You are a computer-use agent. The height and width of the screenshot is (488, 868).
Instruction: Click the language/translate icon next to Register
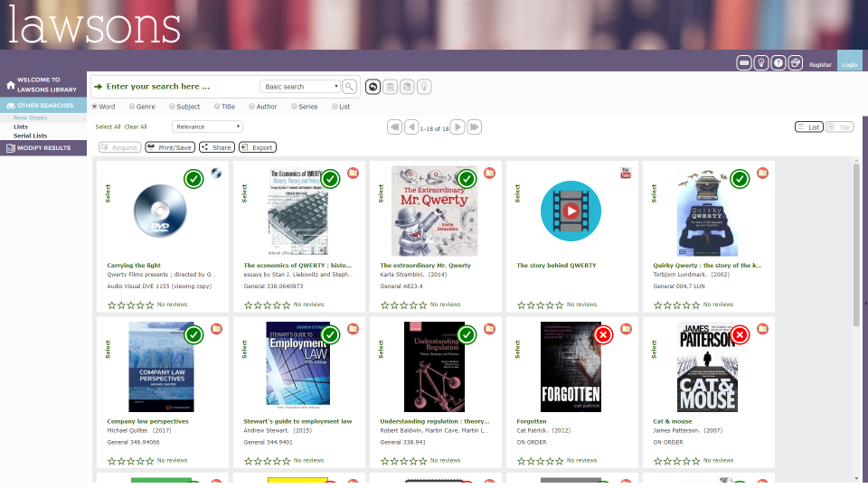(x=795, y=63)
